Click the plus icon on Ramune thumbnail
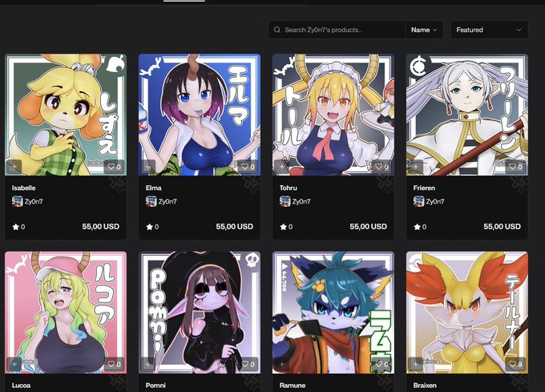 coord(282,364)
